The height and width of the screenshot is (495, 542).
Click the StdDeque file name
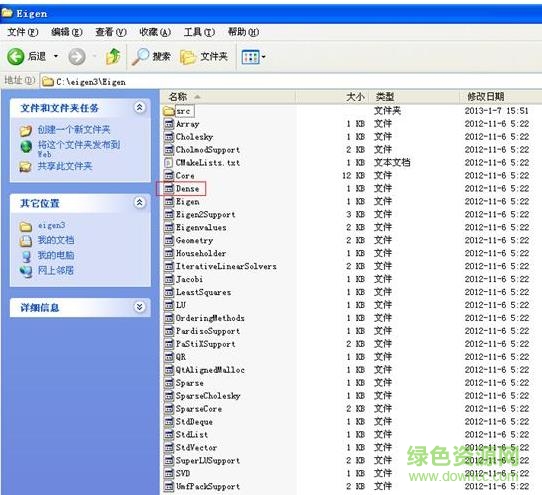(194, 422)
